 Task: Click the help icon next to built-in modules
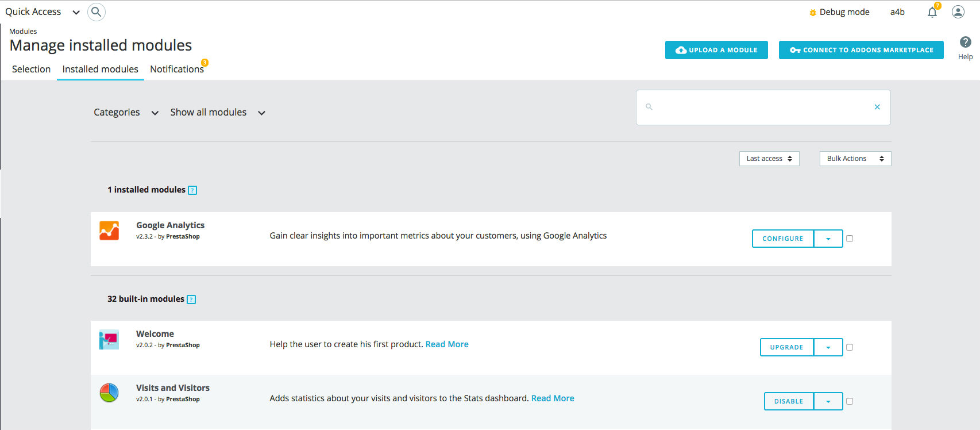[191, 300]
